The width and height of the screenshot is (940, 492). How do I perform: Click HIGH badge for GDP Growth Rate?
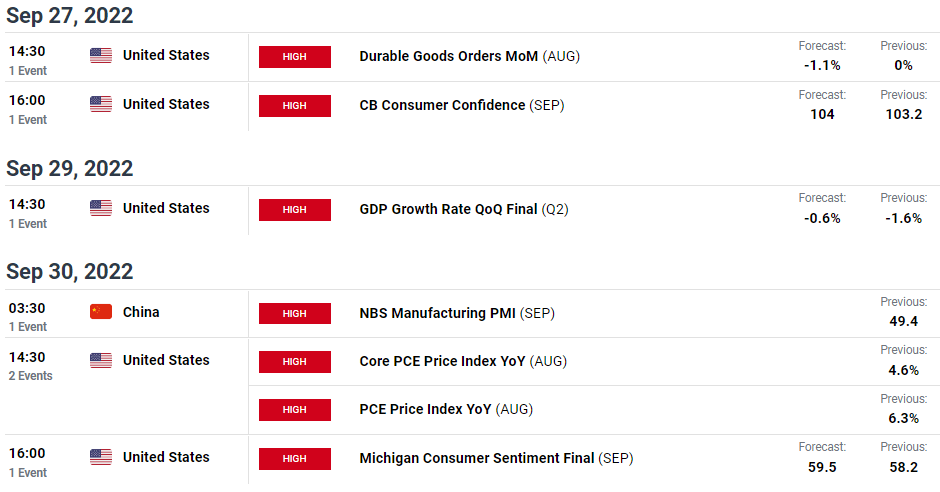tap(294, 210)
